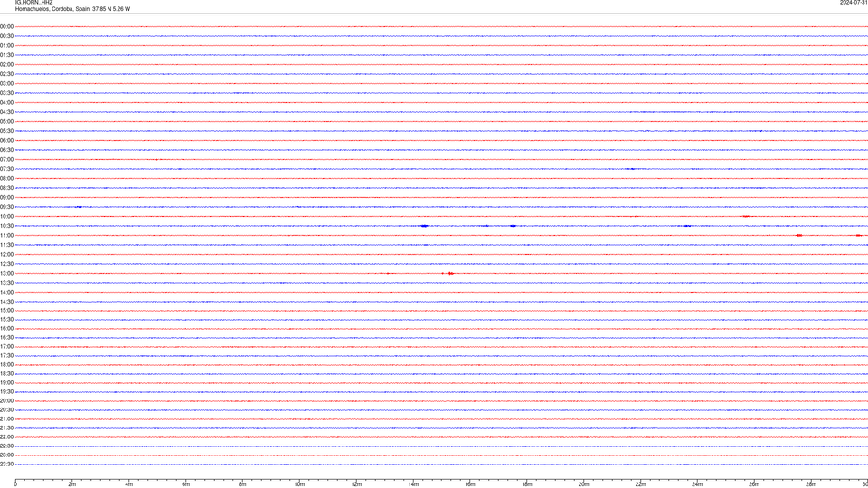Click the station location text 'Hornachuelos, Cordoba, Spain'
This screenshot has height=488, width=868.
[x=52, y=9]
